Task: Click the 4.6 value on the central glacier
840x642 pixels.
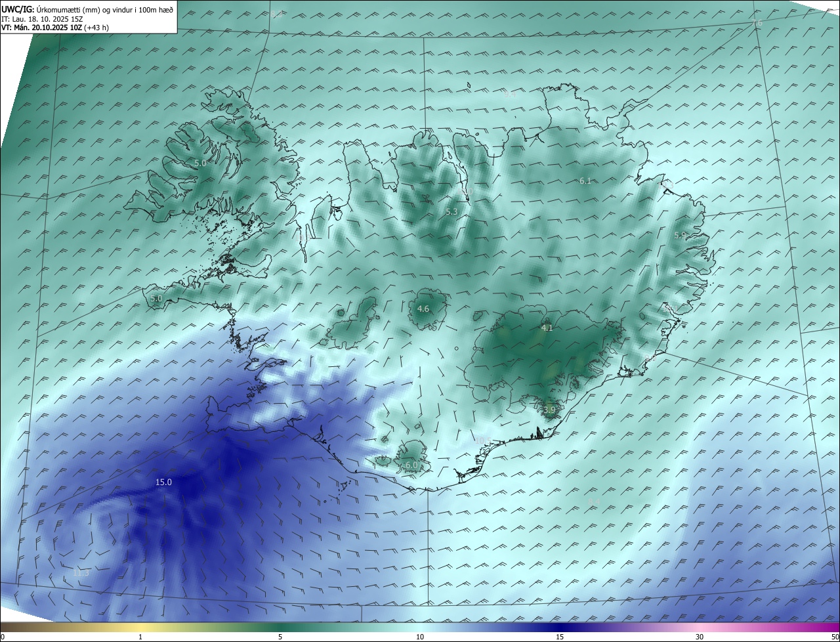Action: [423, 309]
